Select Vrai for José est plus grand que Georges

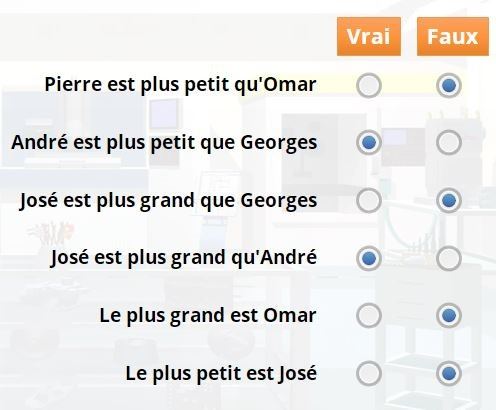tap(369, 201)
